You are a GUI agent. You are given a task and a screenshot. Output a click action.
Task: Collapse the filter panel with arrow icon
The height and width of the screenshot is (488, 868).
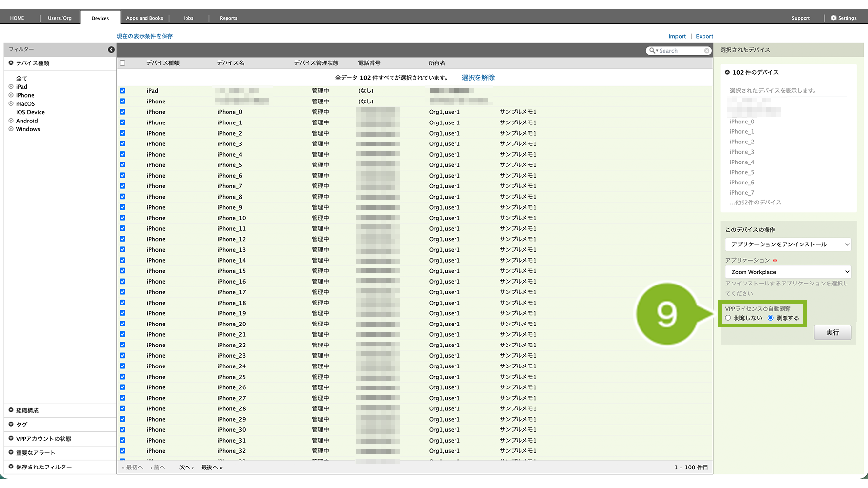pos(111,50)
